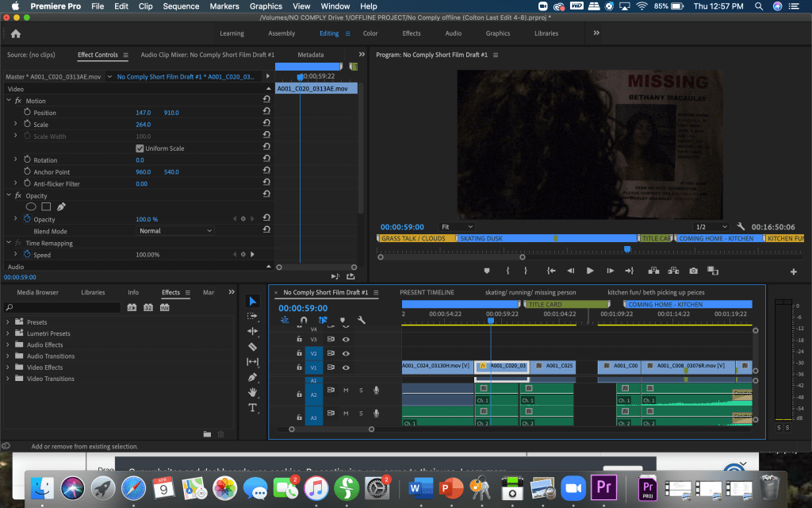
Task: Hide track V1 with the eye icon
Action: pyautogui.click(x=346, y=368)
